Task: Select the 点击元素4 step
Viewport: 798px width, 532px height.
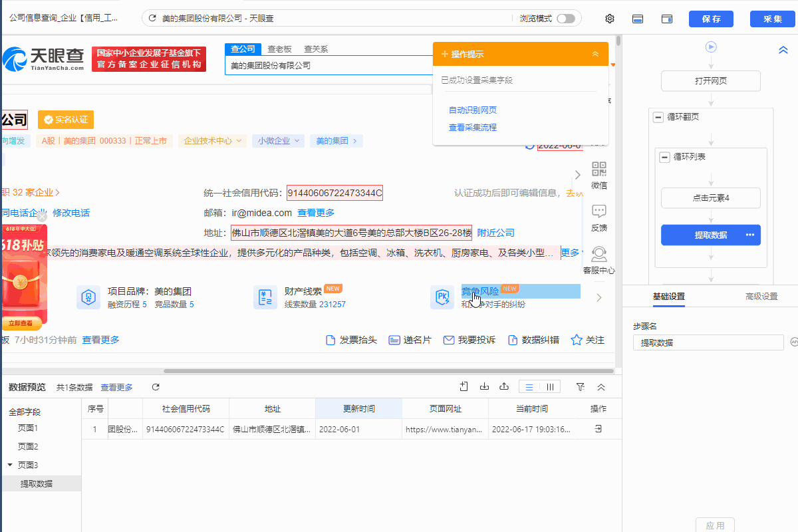Action: pos(711,198)
